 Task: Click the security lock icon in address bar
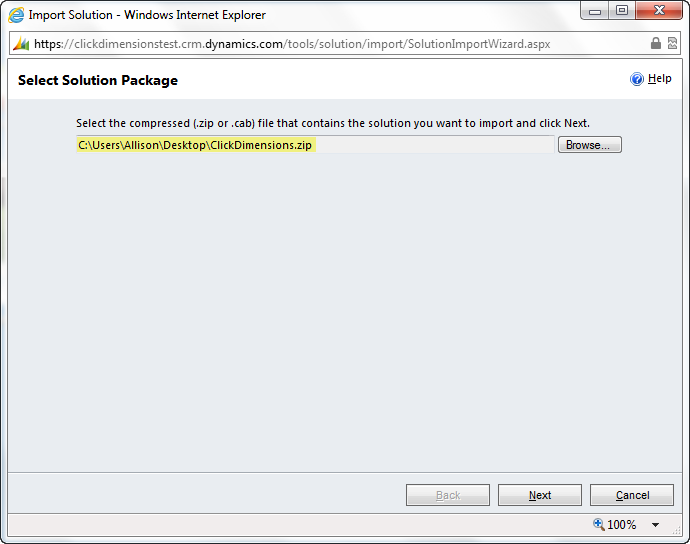656,44
